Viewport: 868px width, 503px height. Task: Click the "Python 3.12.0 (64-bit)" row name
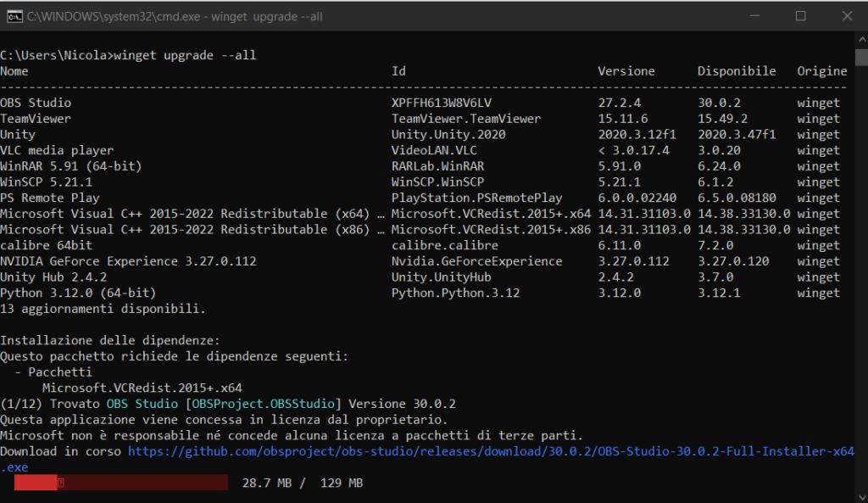(x=78, y=293)
